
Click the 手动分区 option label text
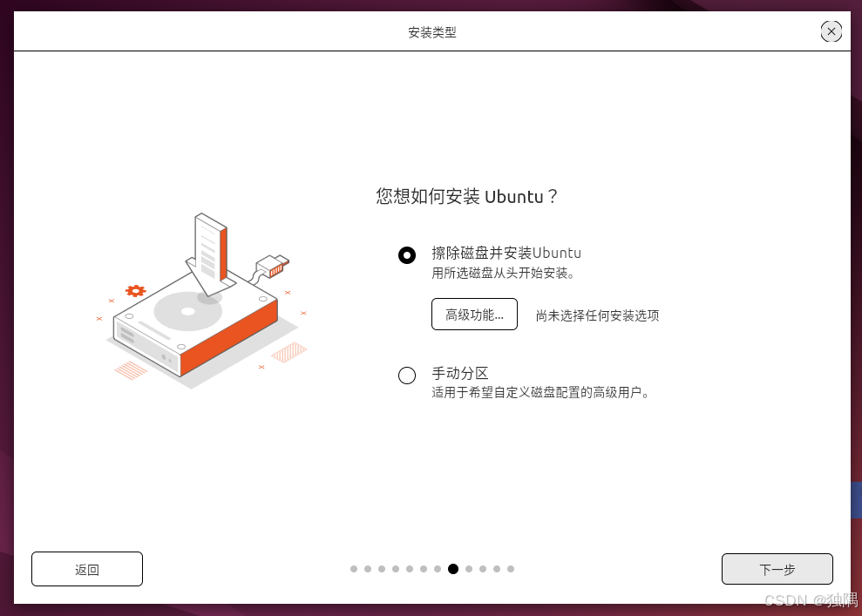coord(459,373)
